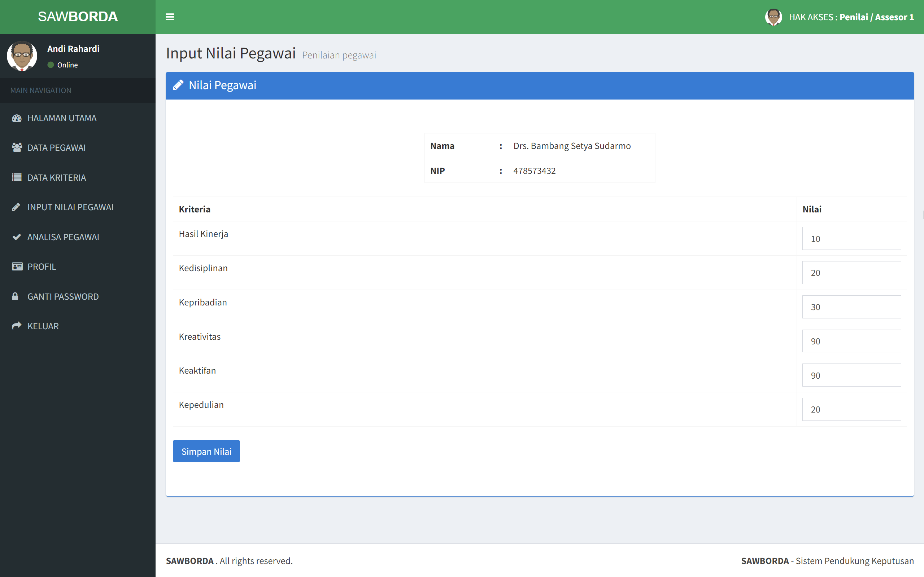This screenshot has width=924, height=577.
Task: Click the dashboard icon beside Halaman Utama
Action: coord(17,118)
